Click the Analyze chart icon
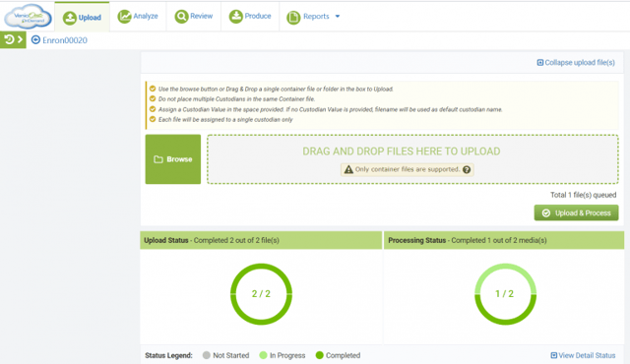This screenshot has width=630, height=364. [125, 17]
